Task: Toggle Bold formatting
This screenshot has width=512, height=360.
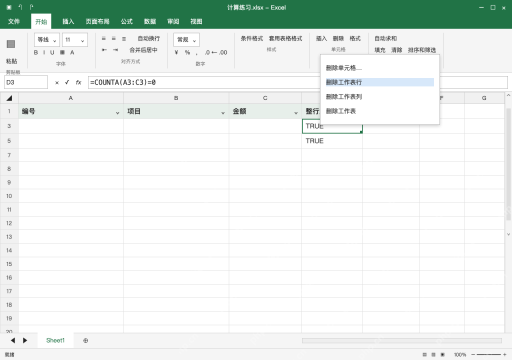Action: click(x=36, y=52)
